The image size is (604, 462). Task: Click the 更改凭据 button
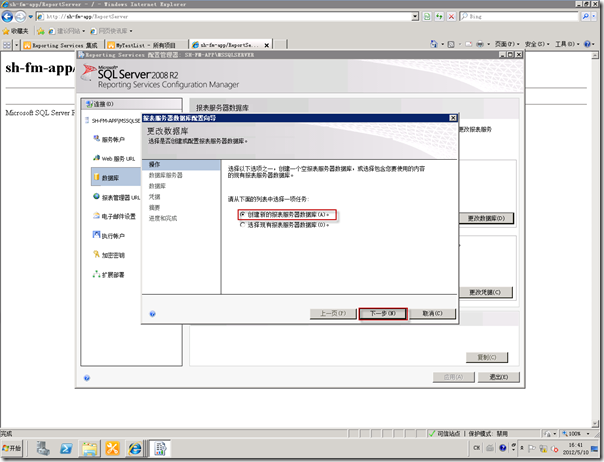[485, 292]
